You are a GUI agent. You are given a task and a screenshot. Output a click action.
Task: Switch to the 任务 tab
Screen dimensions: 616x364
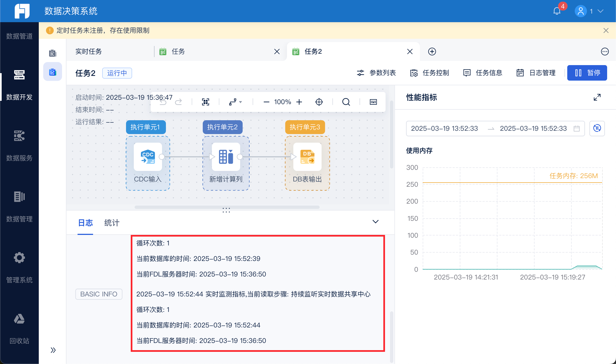178,52
